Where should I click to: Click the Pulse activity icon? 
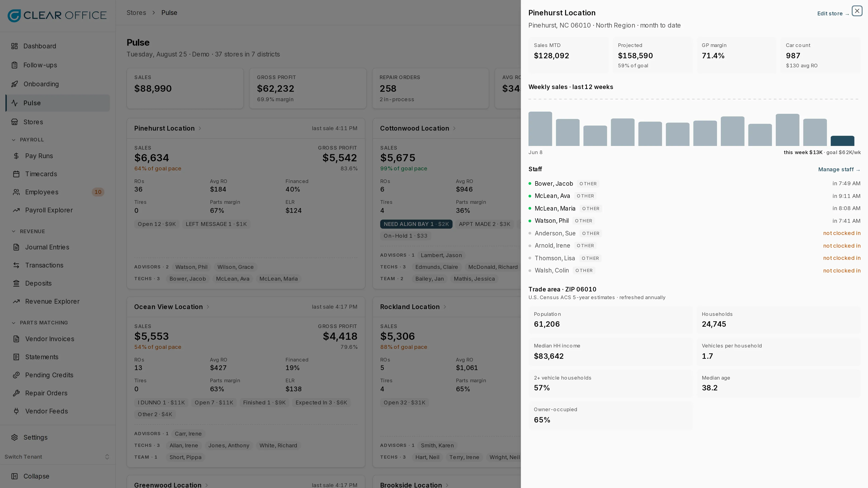pos(14,103)
